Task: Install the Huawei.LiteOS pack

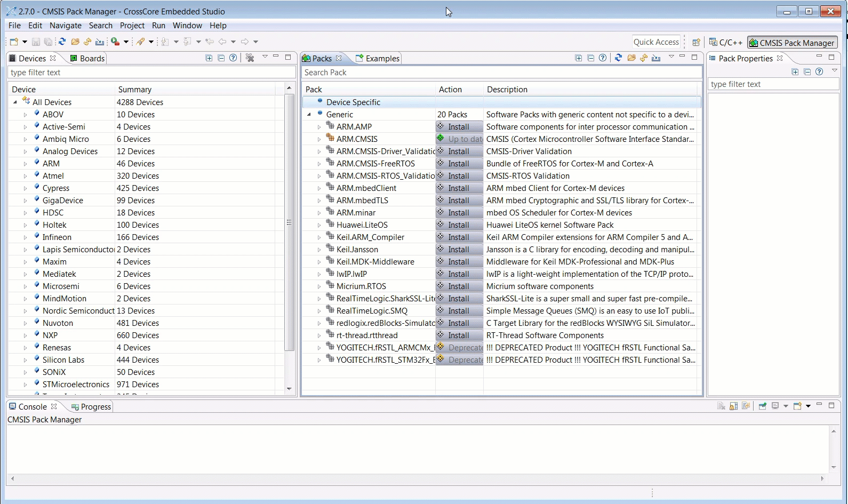Action: click(x=459, y=225)
